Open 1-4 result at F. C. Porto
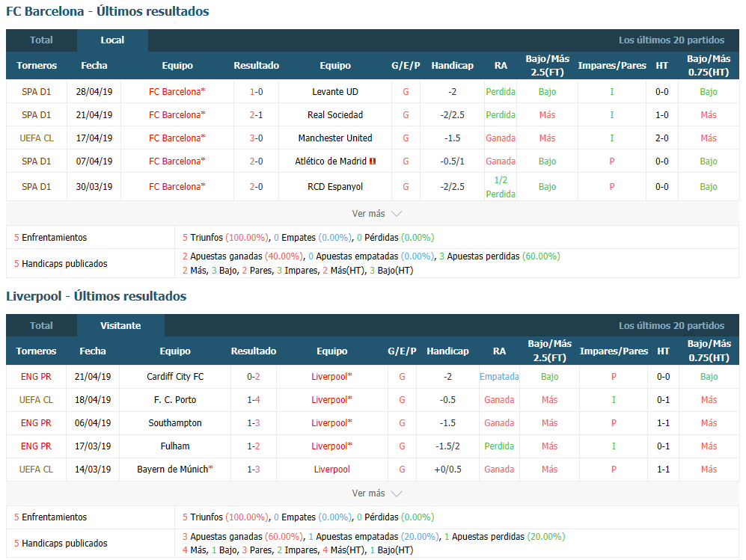 click(254, 400)
